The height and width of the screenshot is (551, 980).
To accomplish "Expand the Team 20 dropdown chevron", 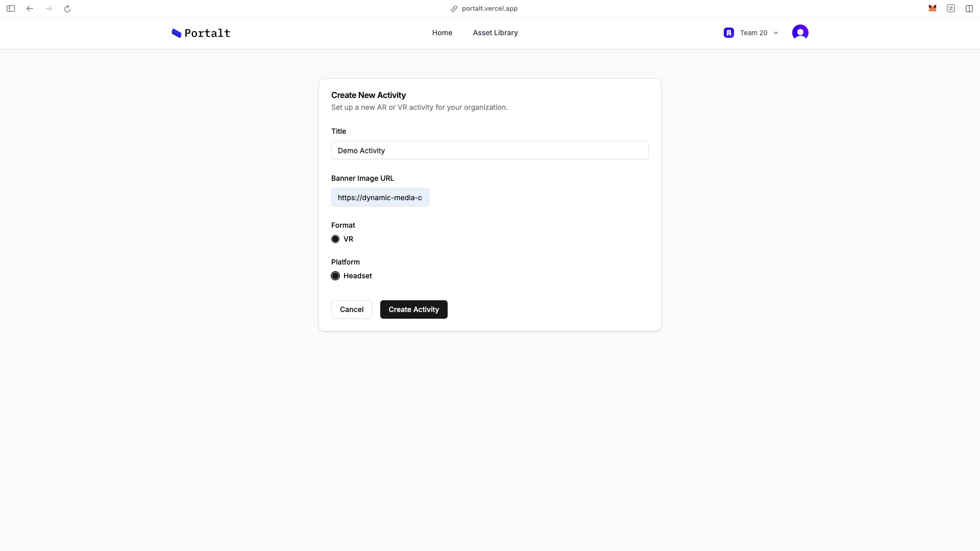I will [x=776, y=33].
